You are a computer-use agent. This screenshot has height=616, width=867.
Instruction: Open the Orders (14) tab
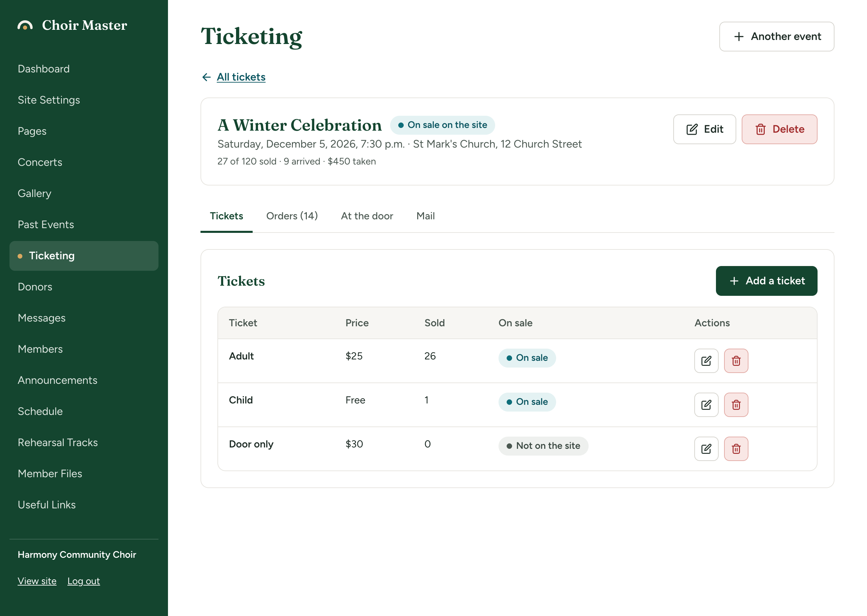pyautogui.click(x=292, y=216)
